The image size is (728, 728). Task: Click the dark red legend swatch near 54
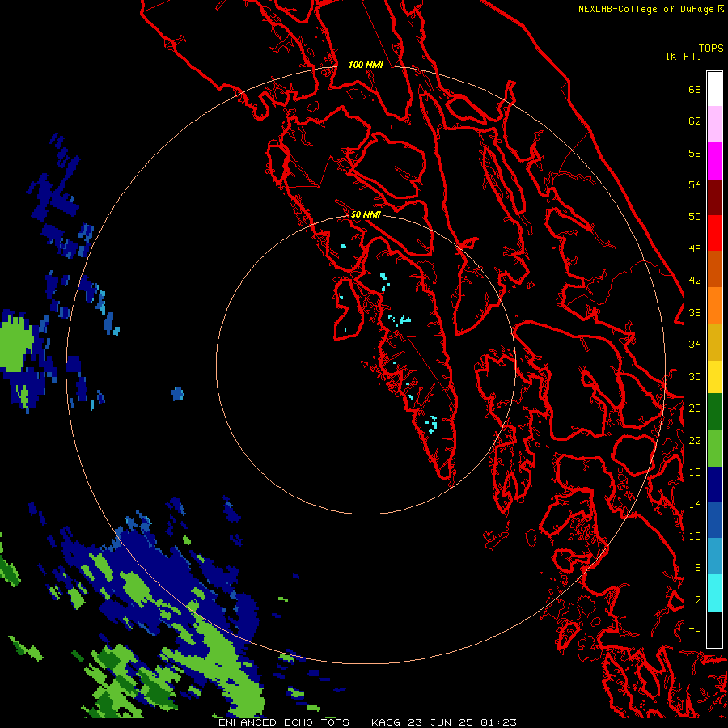[714, 197]
